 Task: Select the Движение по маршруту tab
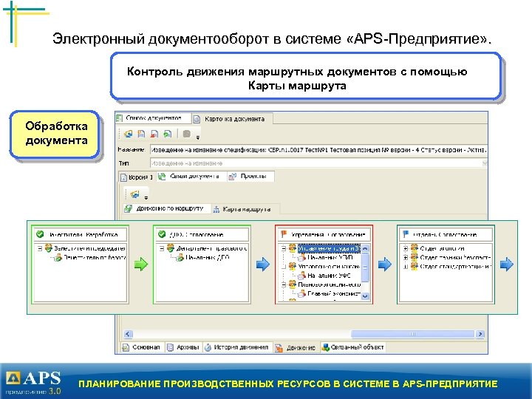pos(166,208)
